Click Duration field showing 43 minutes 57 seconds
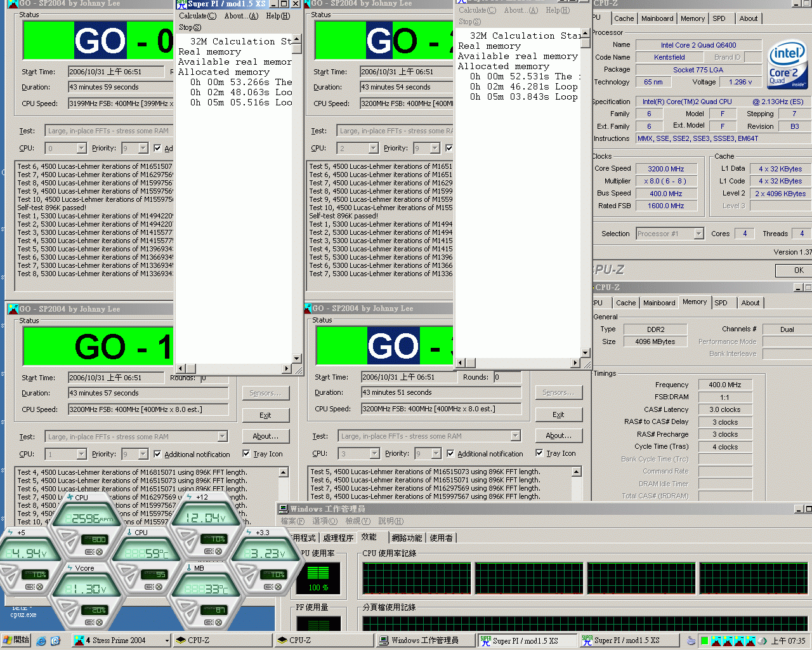812x650 pixels. tap(148, 393)
